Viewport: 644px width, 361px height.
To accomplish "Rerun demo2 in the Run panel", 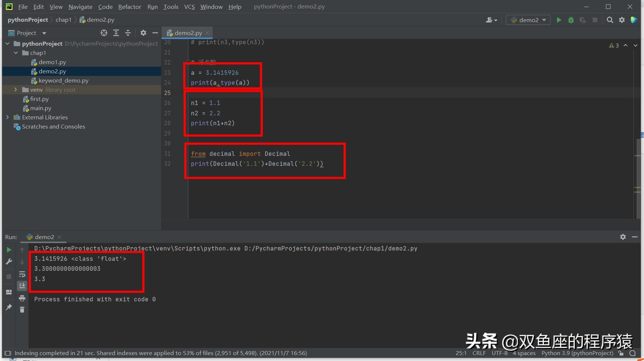I will point(9,249).
